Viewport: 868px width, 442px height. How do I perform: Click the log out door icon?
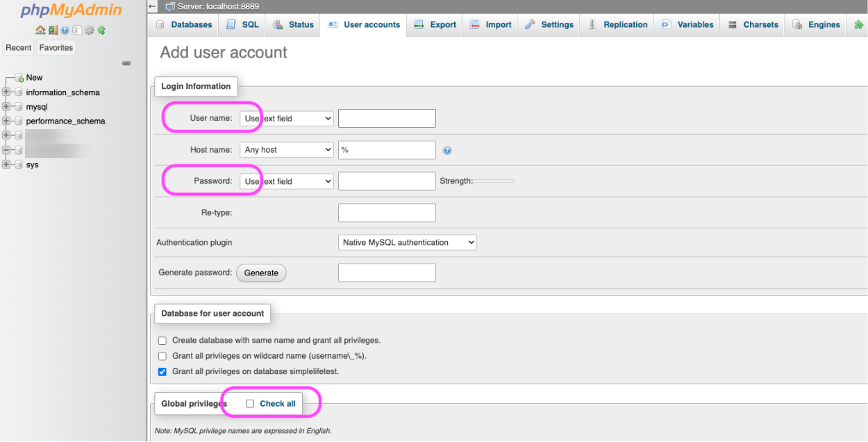click(x=53, y=31)
